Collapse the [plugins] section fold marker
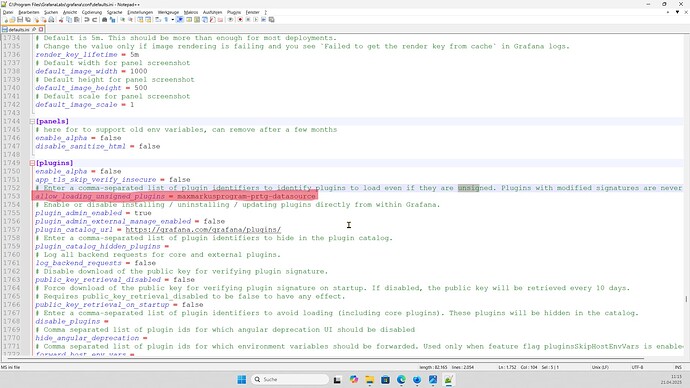This screenshot has width=690, height=388. coord(32,163)
